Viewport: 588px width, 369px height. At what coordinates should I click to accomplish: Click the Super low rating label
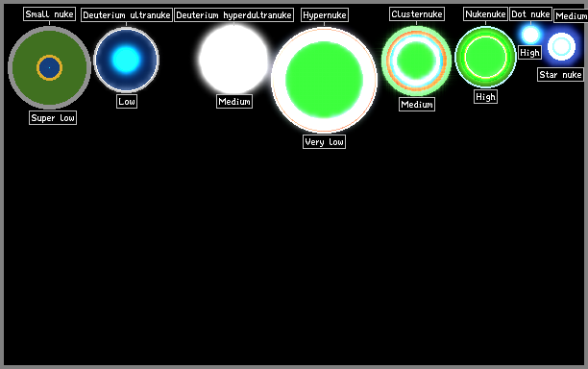(53, 118)
